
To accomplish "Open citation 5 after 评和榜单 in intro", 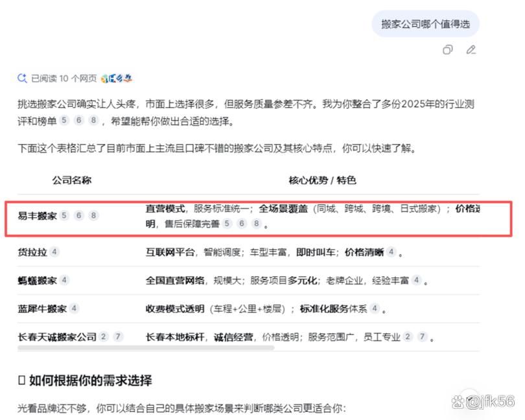I will pyautogui.click(x=64, y=120).
